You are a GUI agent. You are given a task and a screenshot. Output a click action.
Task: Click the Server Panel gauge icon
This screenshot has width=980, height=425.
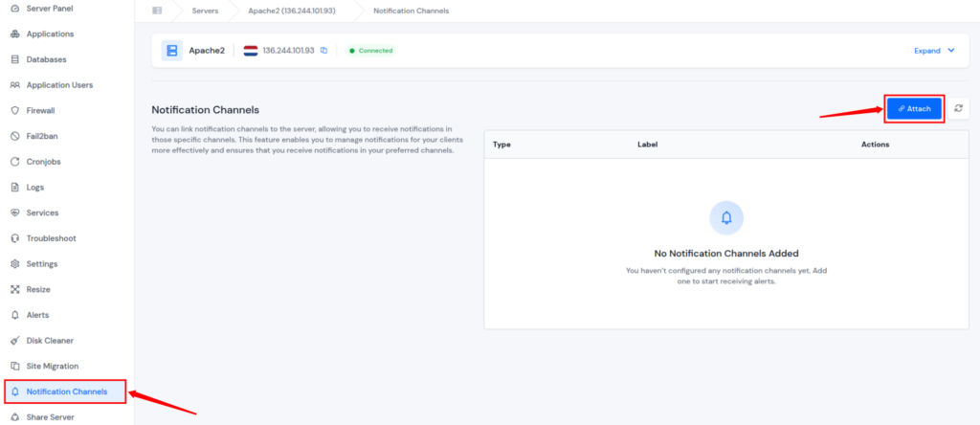point(15,8)
